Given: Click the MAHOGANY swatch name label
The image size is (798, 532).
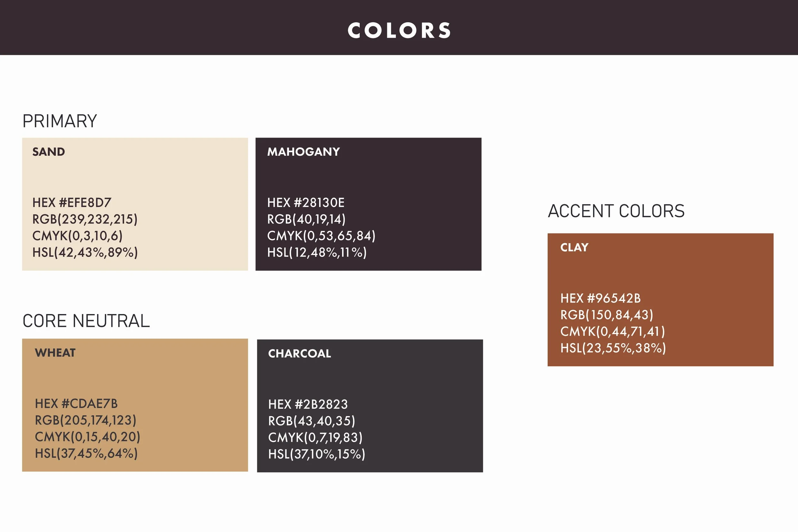Looking at the screenshot, I should (x=303, y=152).
